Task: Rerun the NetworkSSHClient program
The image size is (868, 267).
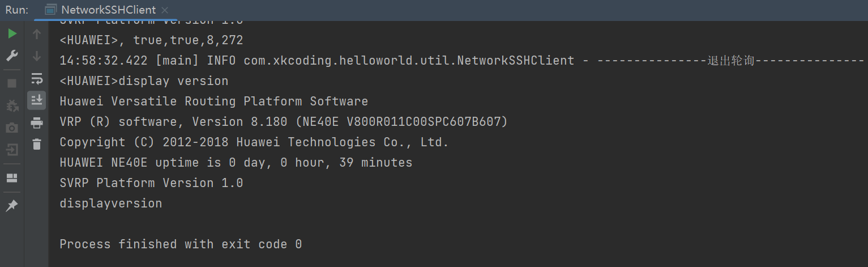Action: 12,34
